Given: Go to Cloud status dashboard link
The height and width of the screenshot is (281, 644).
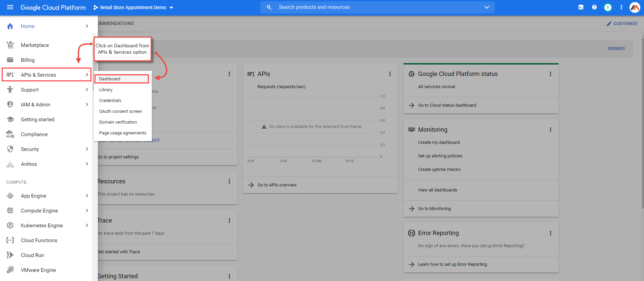Looking at the screenshot, I should pyautogui.click(x=447, y=105).
